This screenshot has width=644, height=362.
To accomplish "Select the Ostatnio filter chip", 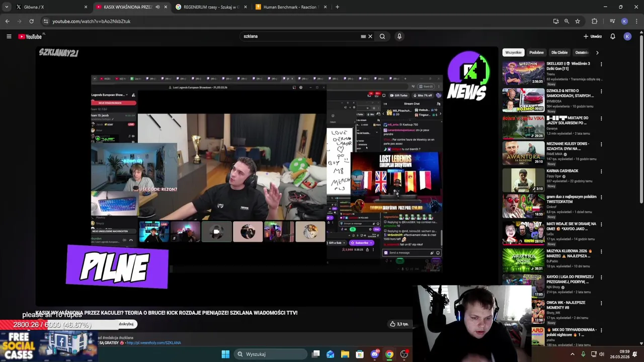I will [x=582, y=52].
